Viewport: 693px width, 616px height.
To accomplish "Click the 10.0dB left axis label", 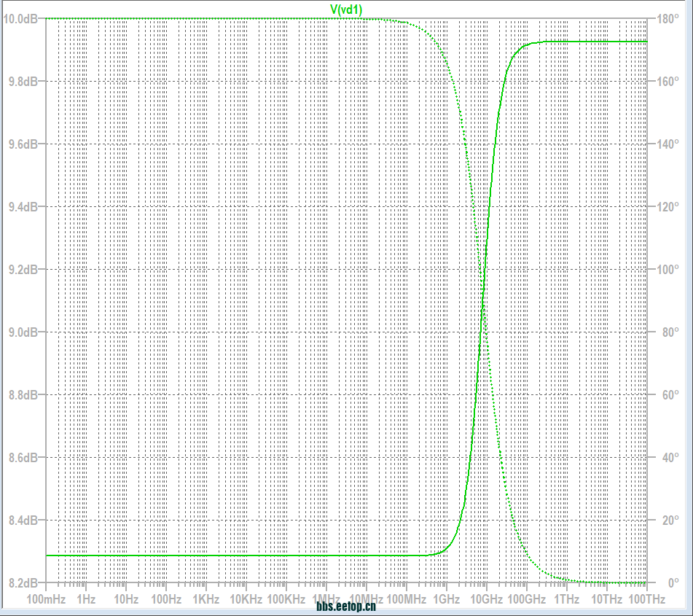I will pyautogui.click(x=21, y=18).
